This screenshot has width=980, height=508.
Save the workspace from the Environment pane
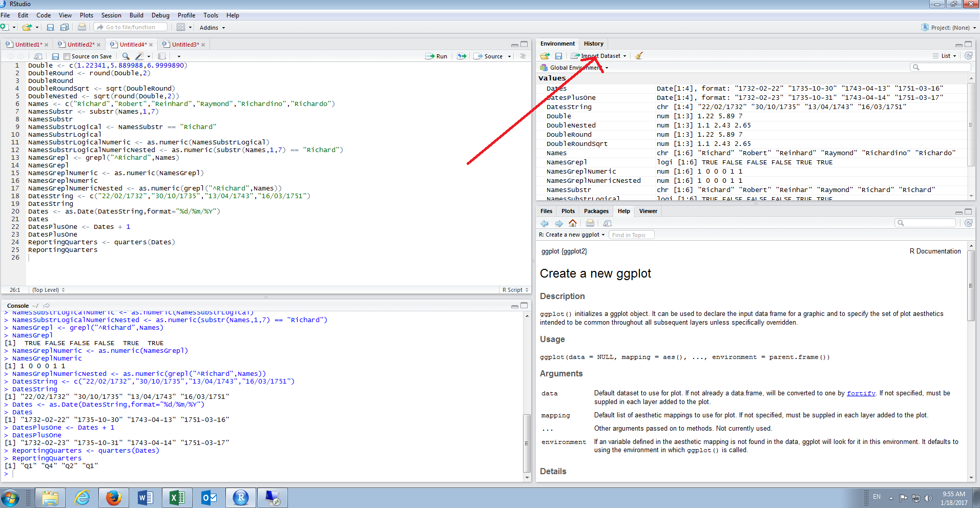click(x=558, y=56)
